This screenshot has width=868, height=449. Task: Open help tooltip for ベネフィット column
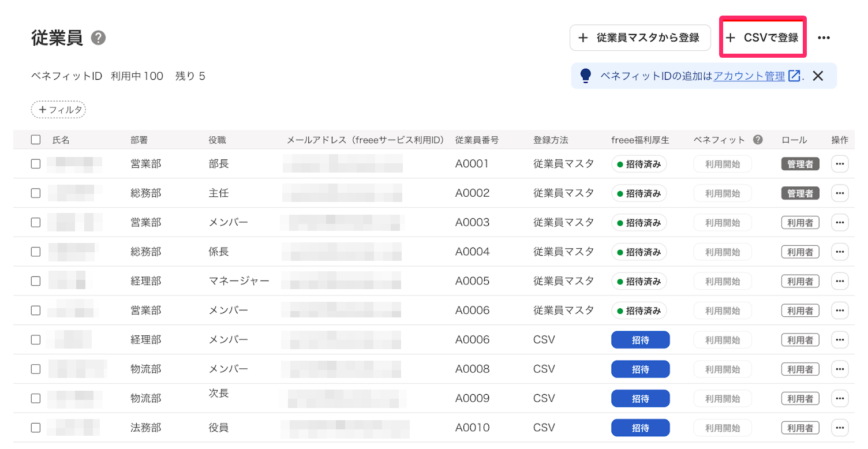click(757, 139)
